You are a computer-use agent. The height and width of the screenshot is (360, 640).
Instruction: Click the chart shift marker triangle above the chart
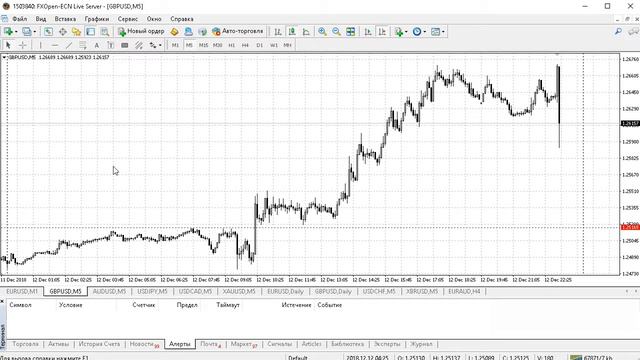click(558, 54)
